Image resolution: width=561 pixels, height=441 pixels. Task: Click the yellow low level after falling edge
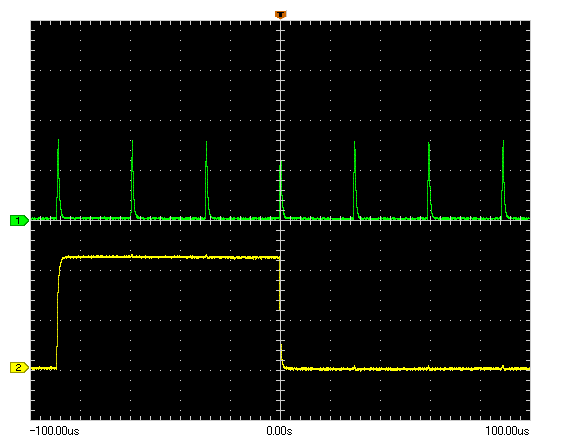coord(407,368)
